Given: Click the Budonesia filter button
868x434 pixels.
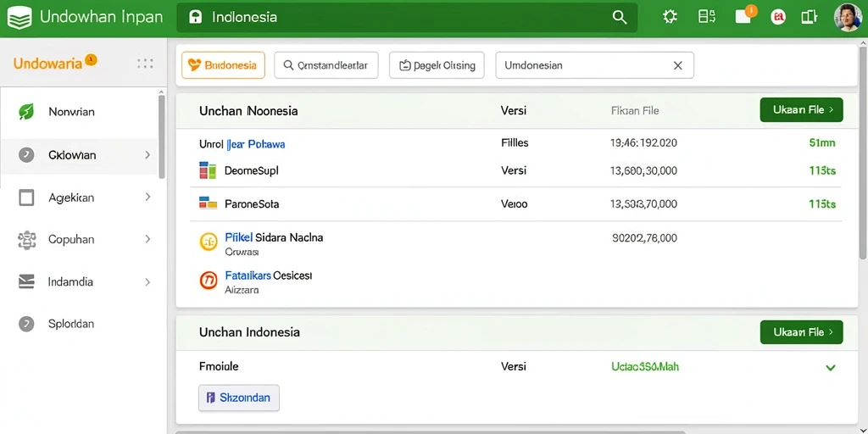Looking at the screenshot, I should [223, 65].
